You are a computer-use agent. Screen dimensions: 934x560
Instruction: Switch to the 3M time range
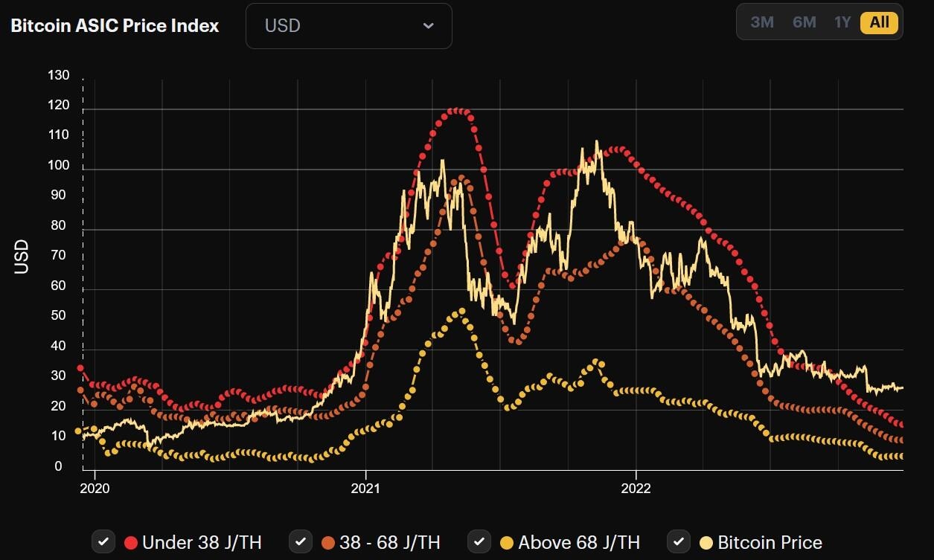761,22
